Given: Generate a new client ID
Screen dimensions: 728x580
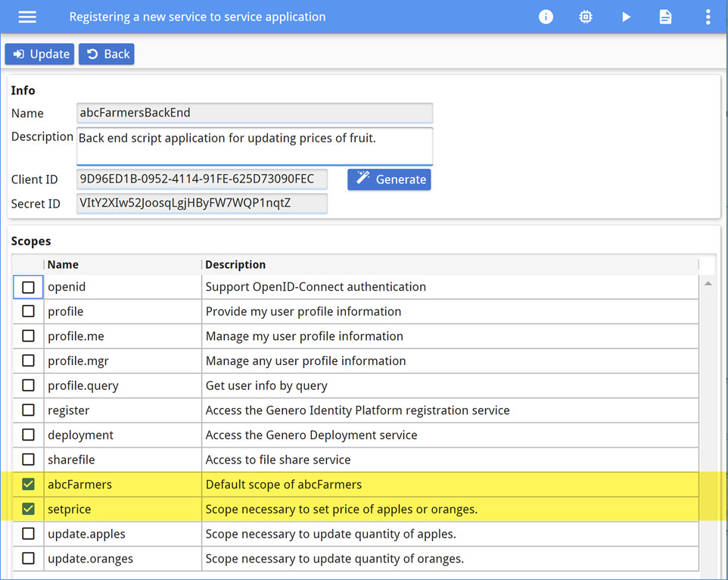Looking at the screenshot, I should click(389, 179).
